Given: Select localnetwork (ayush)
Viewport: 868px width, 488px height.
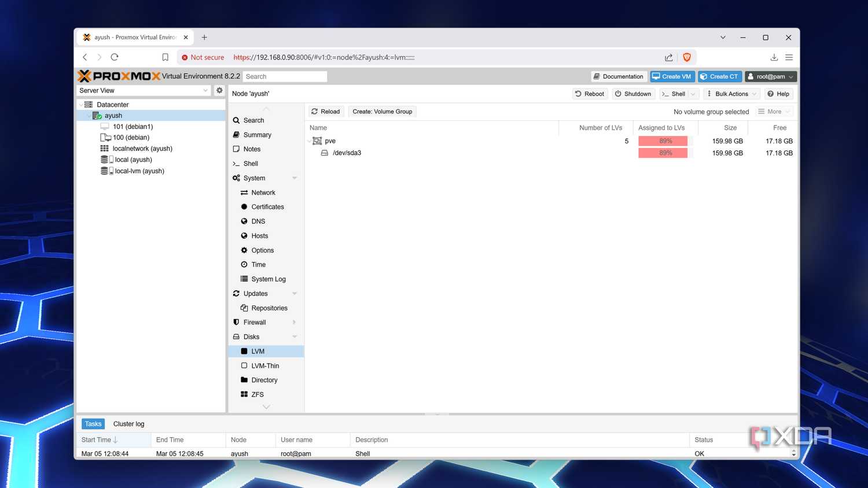Looking at the screenshot, I should pos(142,149).
